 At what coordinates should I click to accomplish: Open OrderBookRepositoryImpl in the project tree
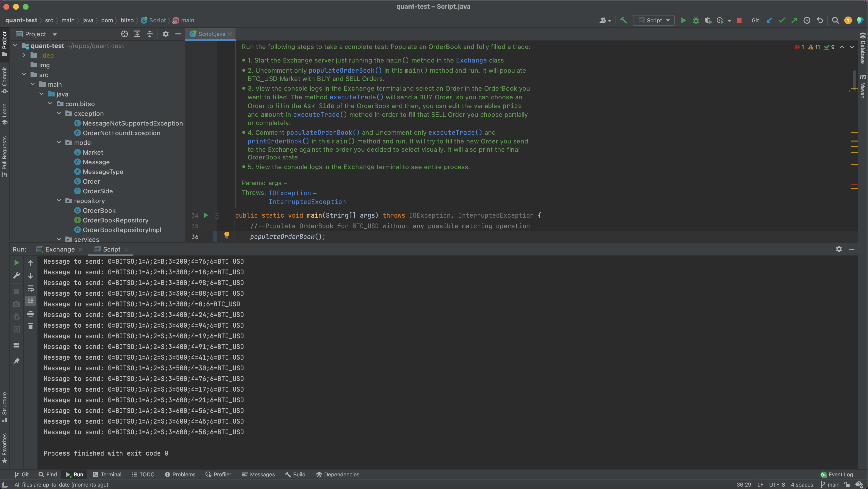tap(122, 230)
